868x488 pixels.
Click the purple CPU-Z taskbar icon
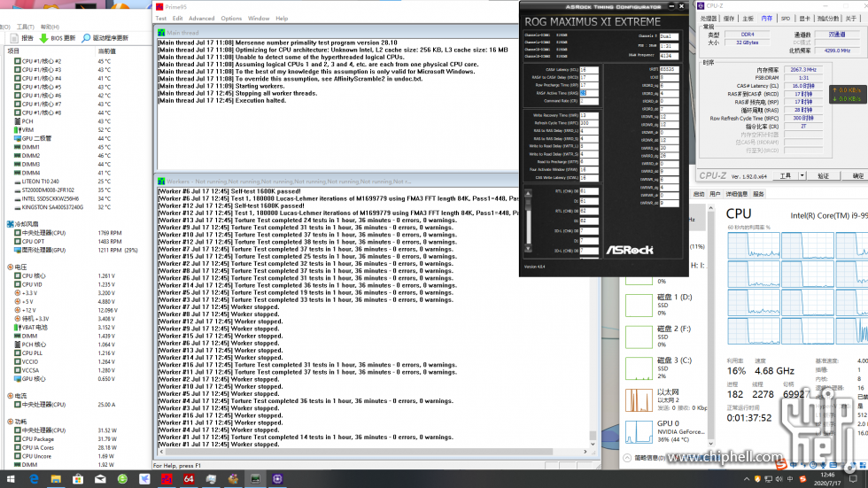(x=277, y=479)
